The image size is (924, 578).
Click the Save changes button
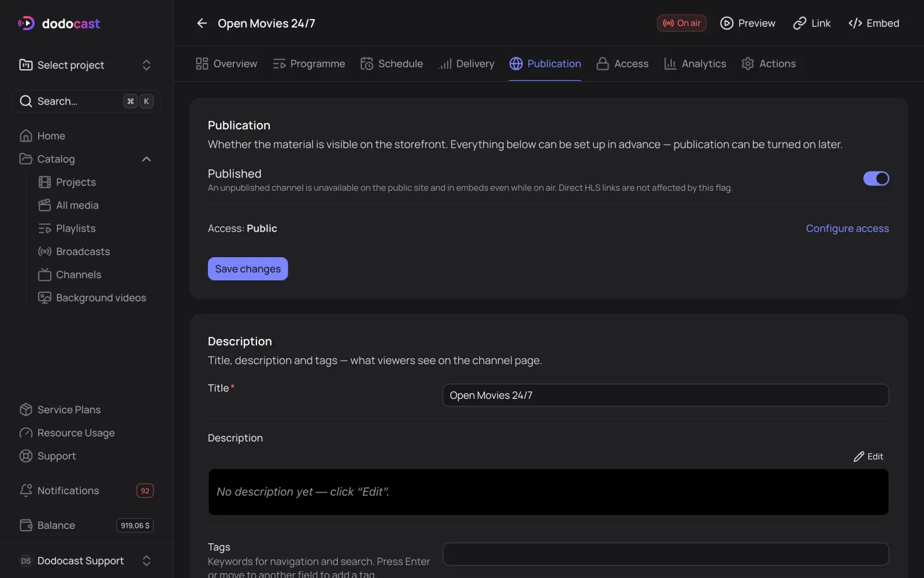click(x=248, y=269)
